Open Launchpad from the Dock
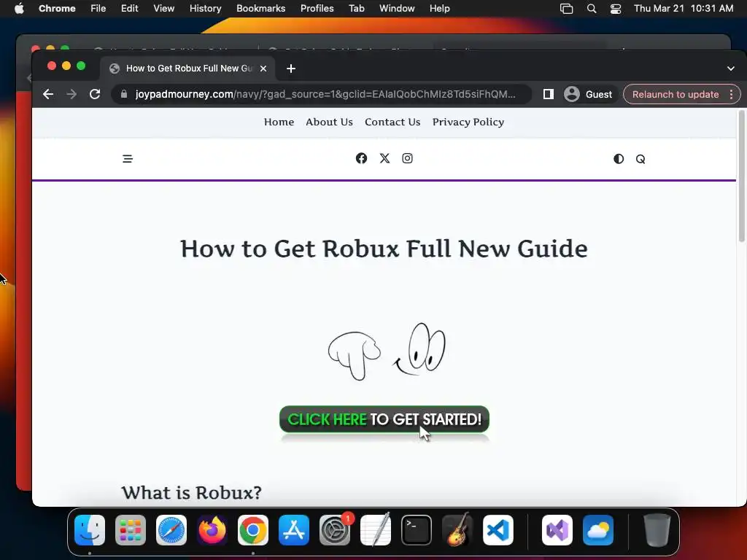Screen dimensions: 747x560 [131, 530]
